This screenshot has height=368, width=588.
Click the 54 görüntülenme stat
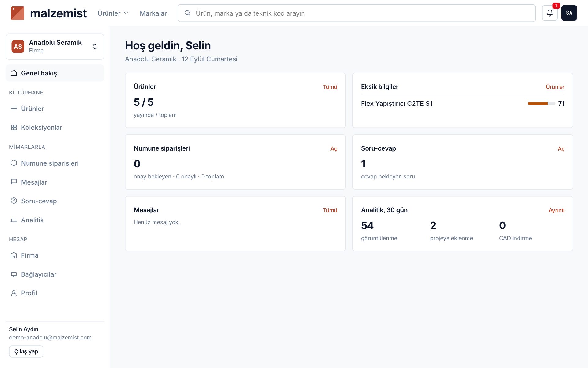(379, 231)
